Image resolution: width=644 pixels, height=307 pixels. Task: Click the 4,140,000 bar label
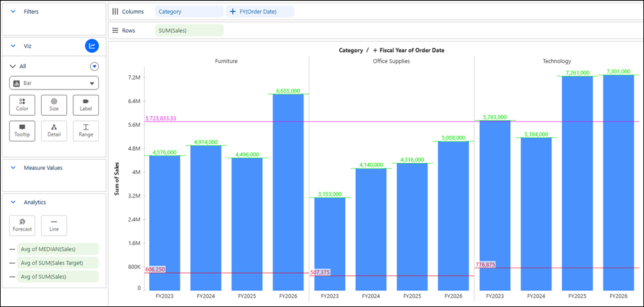371,165
